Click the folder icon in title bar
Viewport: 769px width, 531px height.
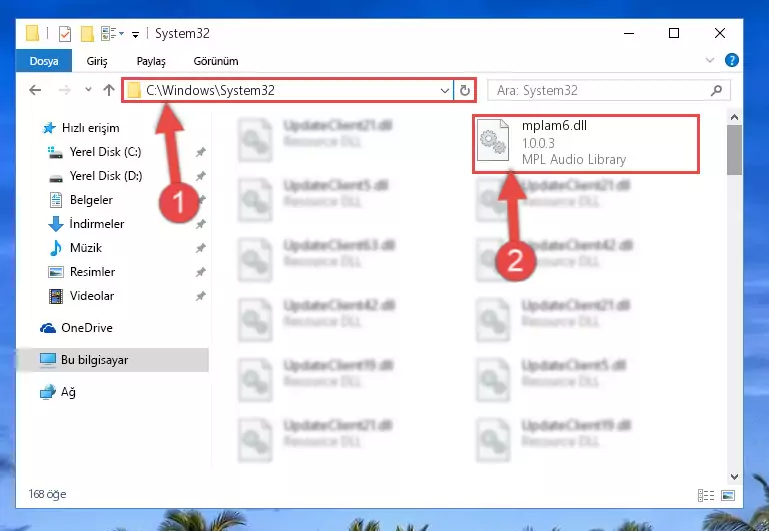32,33
